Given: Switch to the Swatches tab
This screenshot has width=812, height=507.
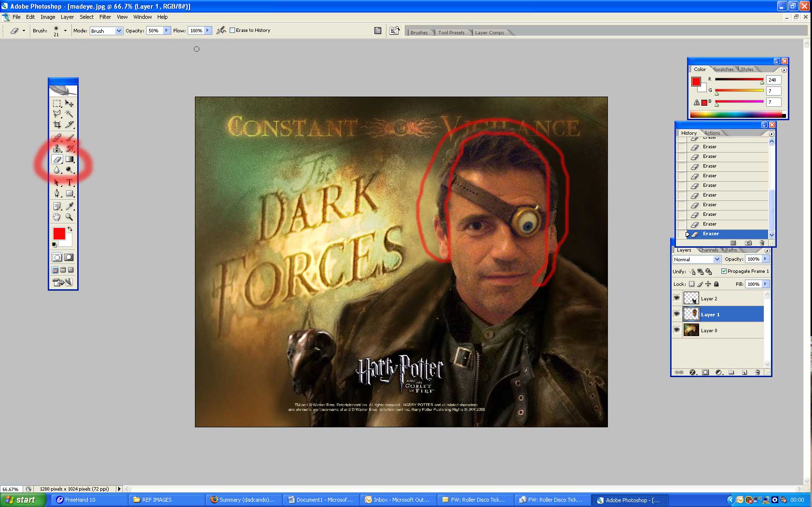Looking at the screenshot, I should click(x=723, y=70).
